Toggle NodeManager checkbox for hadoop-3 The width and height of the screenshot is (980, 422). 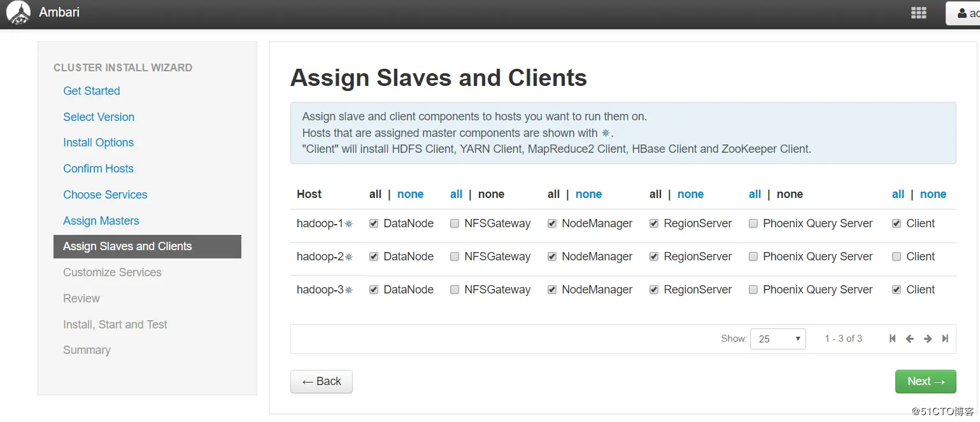click(552, 290)
